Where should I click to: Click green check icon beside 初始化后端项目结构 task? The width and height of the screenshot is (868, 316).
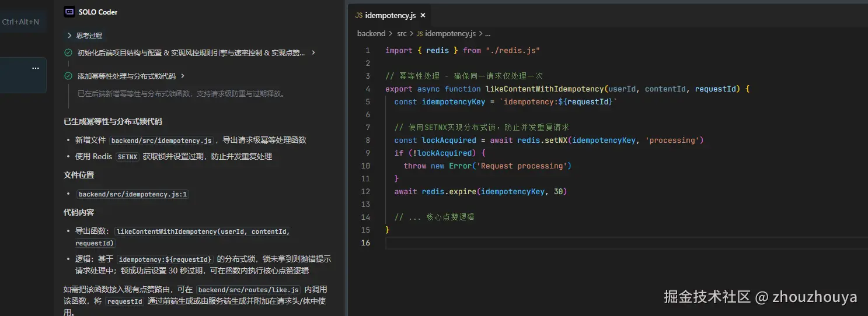[68, 52]
